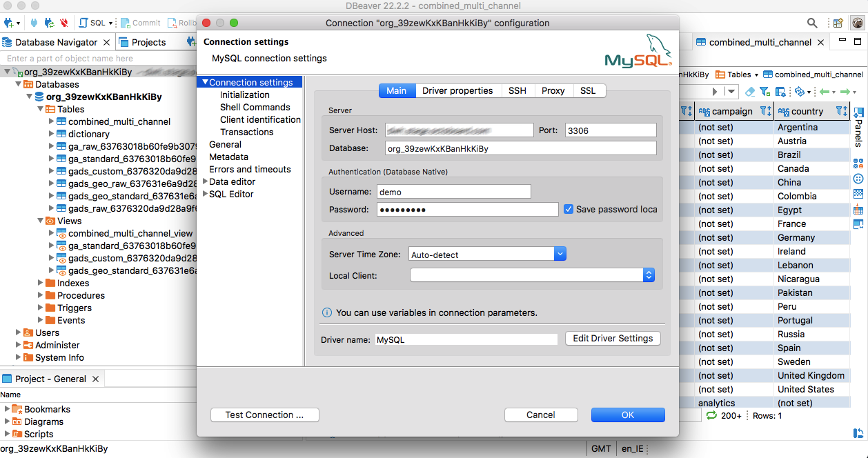Click the Password input field

coord(466,209)
